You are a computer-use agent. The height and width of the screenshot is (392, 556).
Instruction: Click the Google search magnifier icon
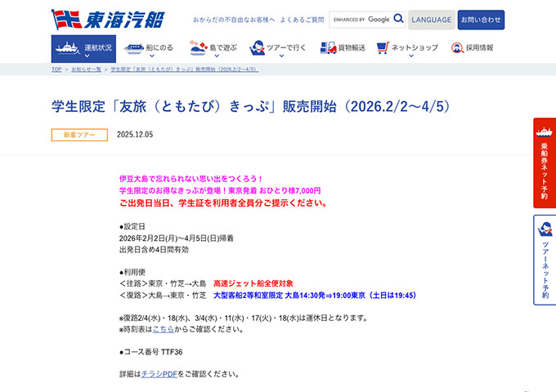coord(398,19)
